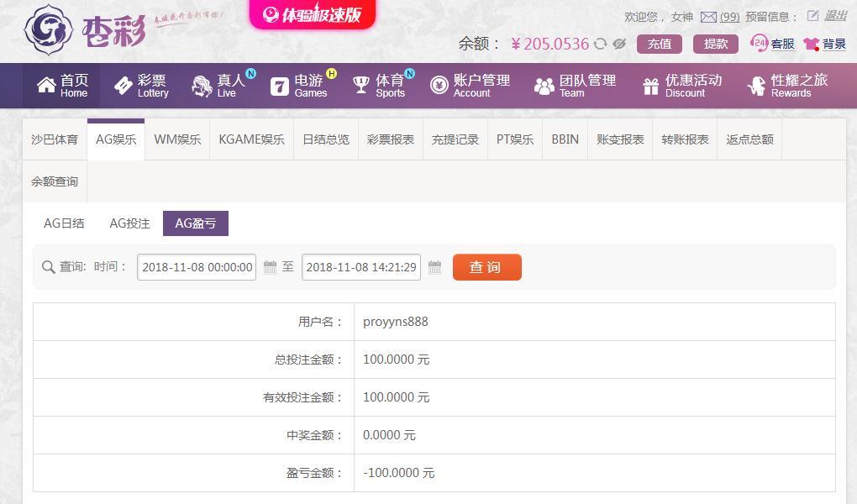Open the 账变报表 tab
The width and height of the screenshot is (857, 504).
click(x=620, y=139)
